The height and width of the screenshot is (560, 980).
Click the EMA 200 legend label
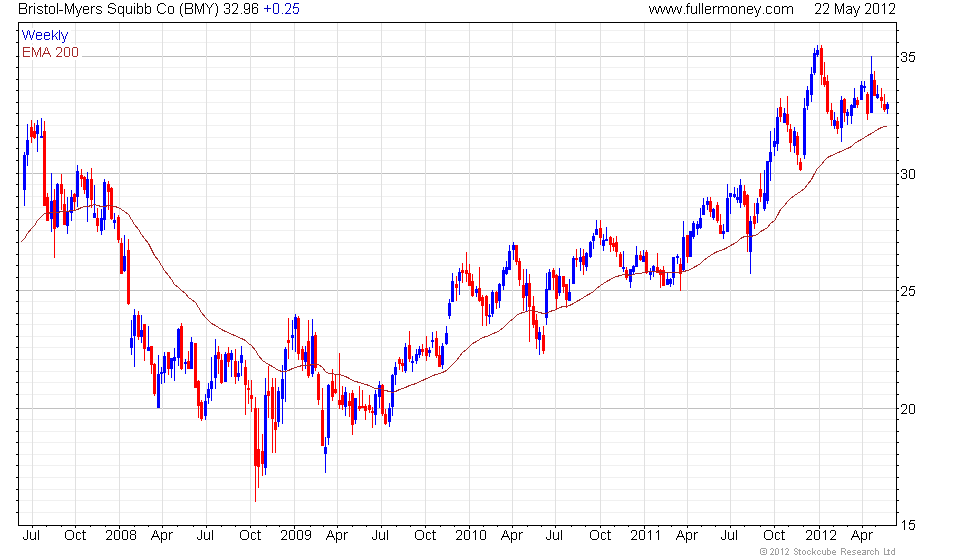[50, 52]
